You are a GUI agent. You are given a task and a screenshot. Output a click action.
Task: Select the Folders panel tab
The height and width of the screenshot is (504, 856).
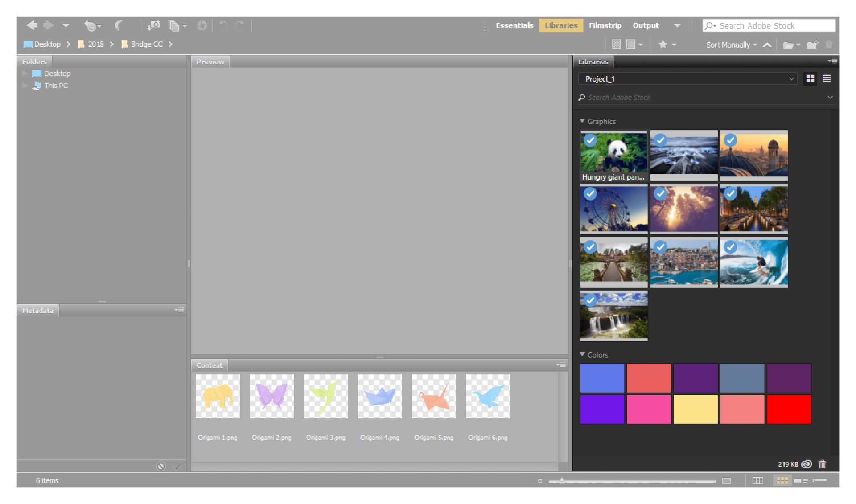tap(34, 61)
